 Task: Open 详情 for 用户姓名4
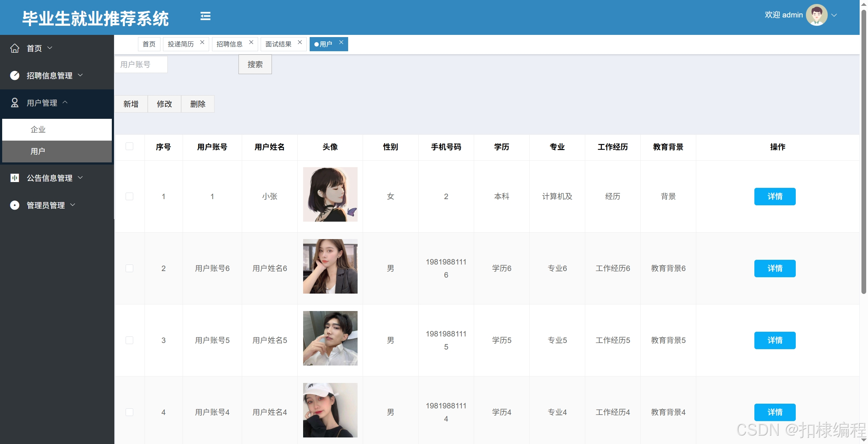click(775, 412)
